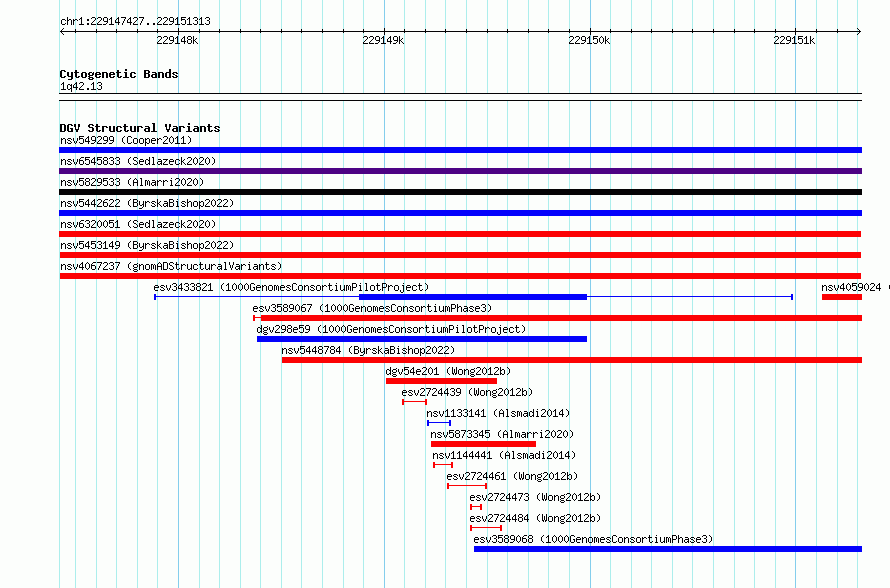Image resolution: width=890 pixels, height=588 pixels.
Task: Open esv3589067 (1000GenomesConsortiumPhase3) label
Action: 372,308
